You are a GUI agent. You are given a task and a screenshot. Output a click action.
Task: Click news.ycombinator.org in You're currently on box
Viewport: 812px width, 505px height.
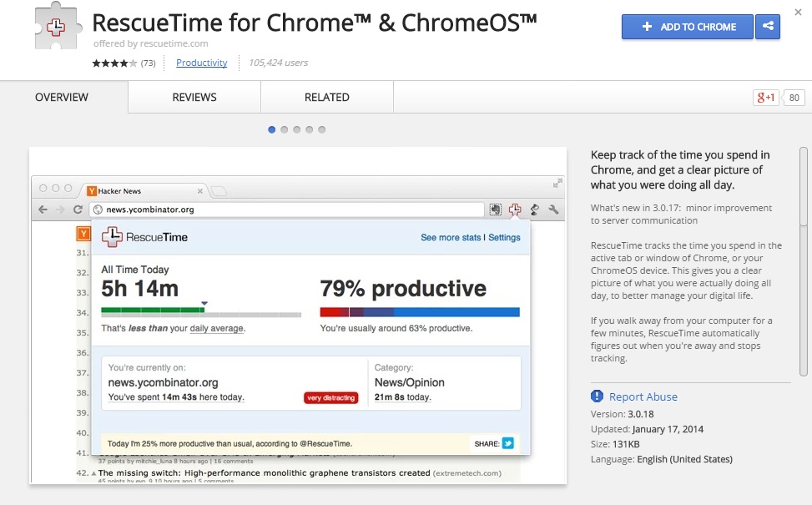pyautogui.click(x=163, y=382)
